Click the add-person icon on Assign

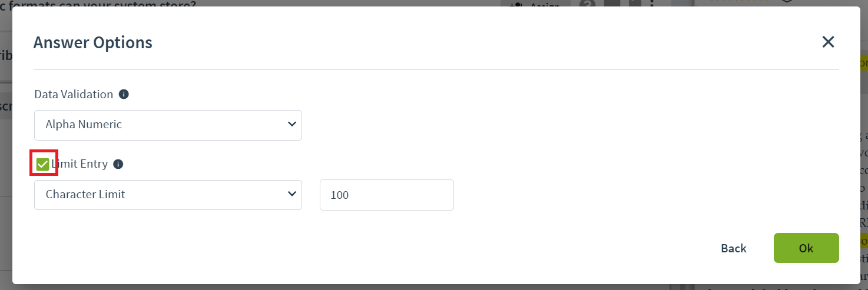click(x=516, y=4)
